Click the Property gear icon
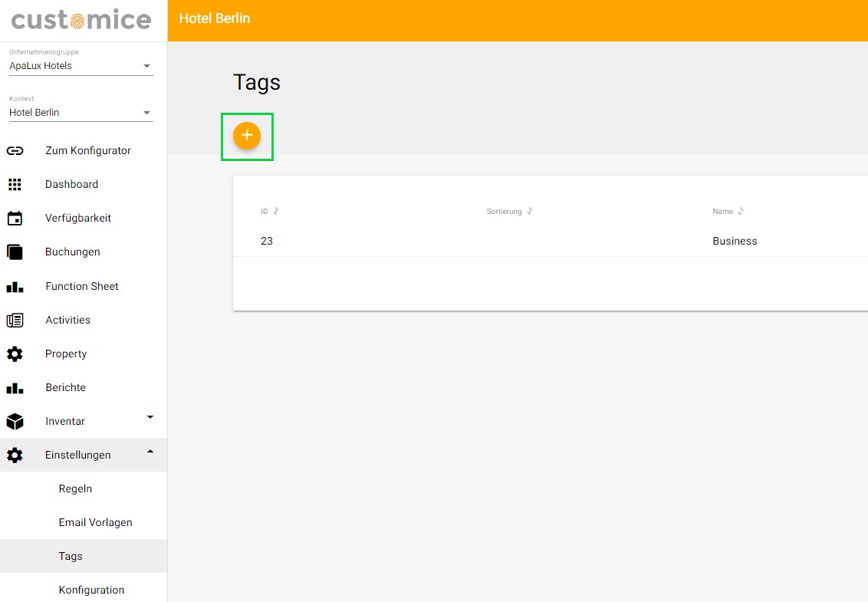Image resolution: width=868 pixels, height=602 pixels. tap(15, 354)
